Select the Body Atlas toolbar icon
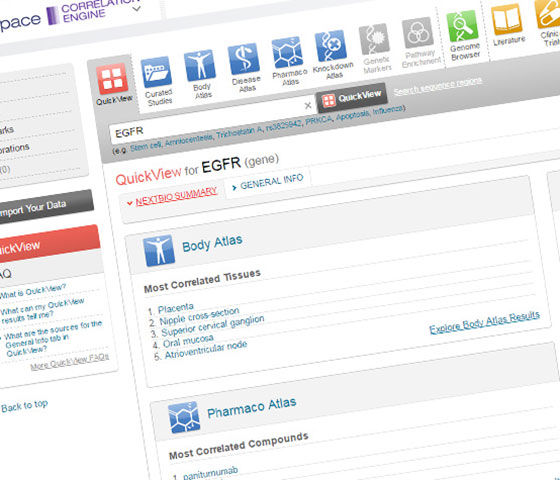 [200, 65]
